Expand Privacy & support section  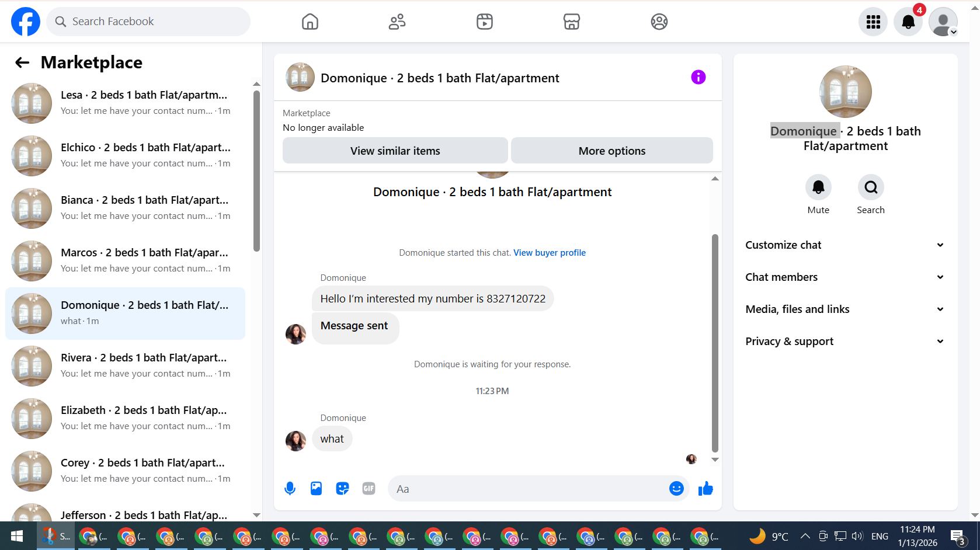(845, 342)
